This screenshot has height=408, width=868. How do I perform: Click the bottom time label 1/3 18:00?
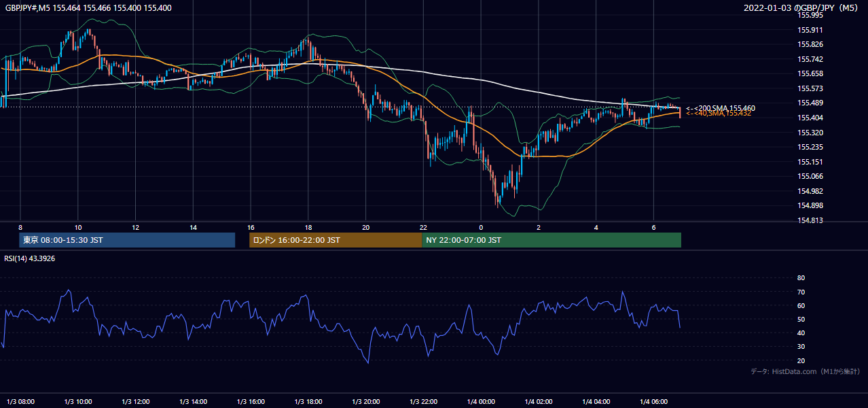click(308, 401)
